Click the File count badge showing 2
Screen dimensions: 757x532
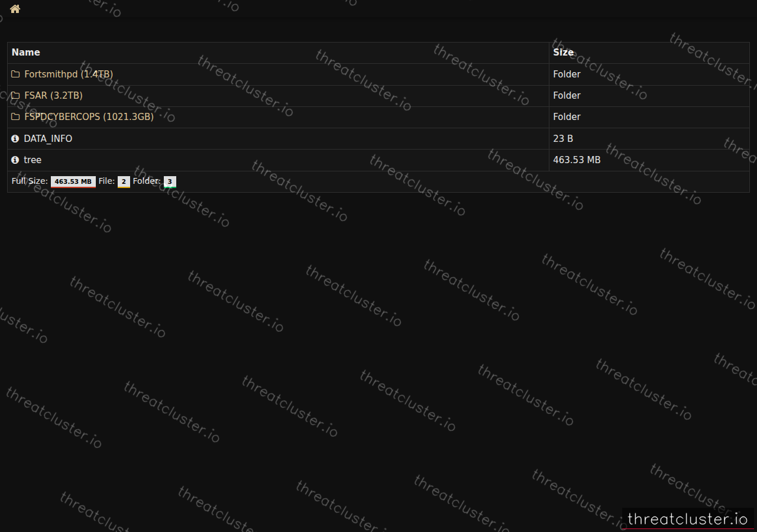click(x=124, y=181)
